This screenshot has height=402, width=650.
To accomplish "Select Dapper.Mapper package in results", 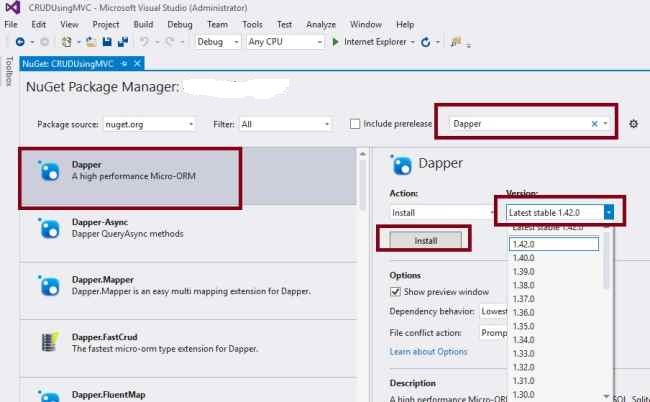I will click(189, 290).
